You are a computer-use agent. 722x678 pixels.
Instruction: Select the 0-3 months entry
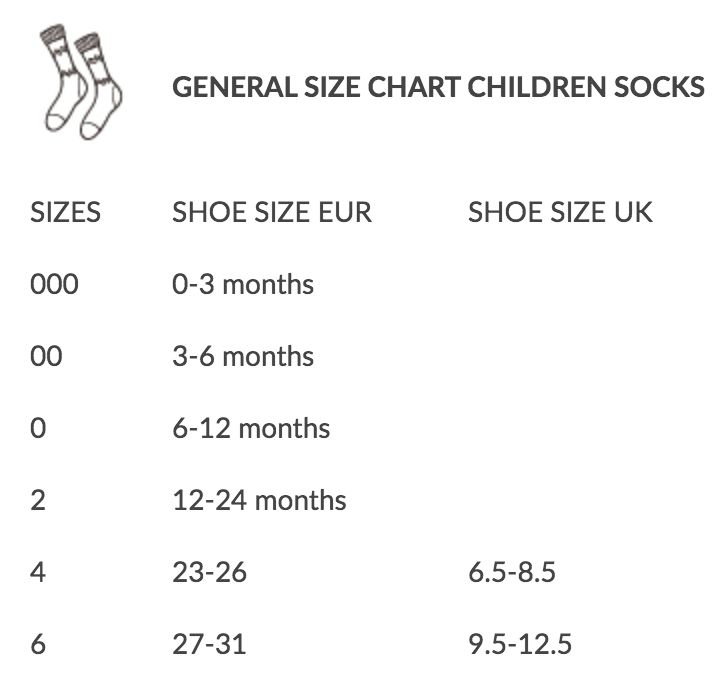pos(243,285)
